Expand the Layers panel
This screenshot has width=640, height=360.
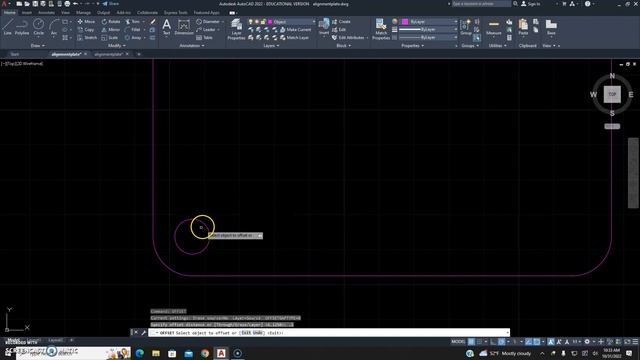point(271,46)
